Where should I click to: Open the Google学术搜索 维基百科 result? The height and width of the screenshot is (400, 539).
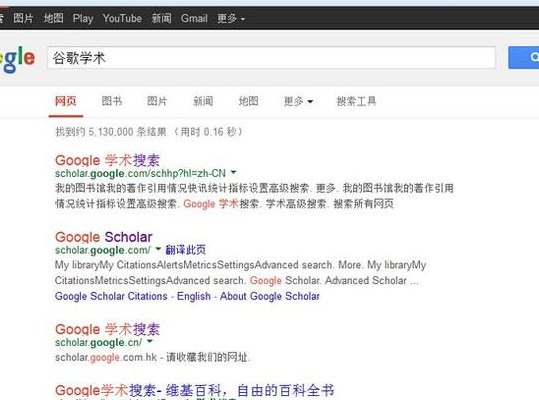(194, 390)
